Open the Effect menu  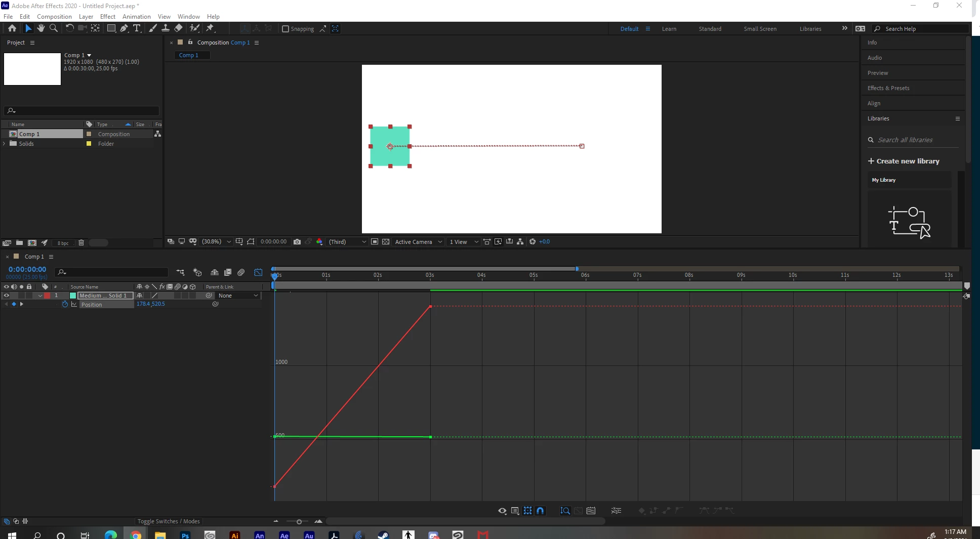click(x=108, y=16)
